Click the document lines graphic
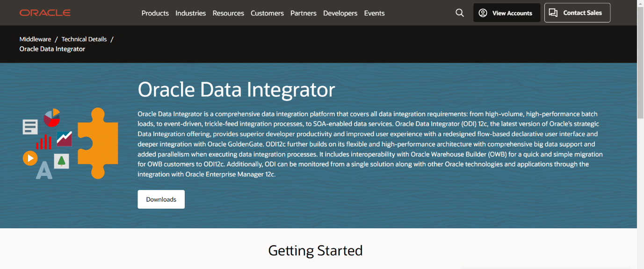 pyautogui.click(x=30, y=127)
